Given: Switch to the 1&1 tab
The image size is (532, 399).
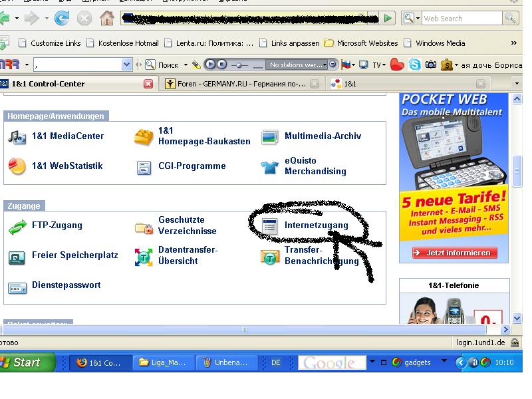Looking at the screenshot, I should click(350, 84).
